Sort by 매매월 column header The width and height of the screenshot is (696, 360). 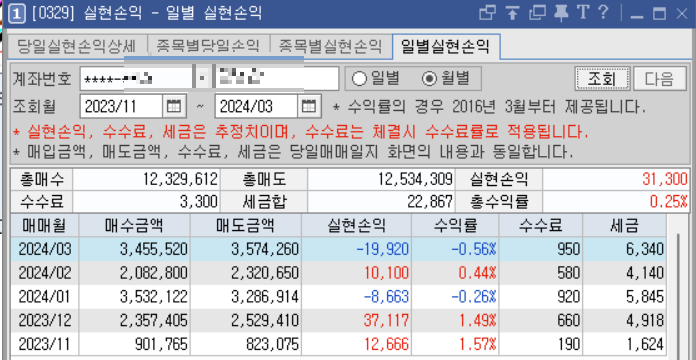pyautogui.click(x=44, y=226)
